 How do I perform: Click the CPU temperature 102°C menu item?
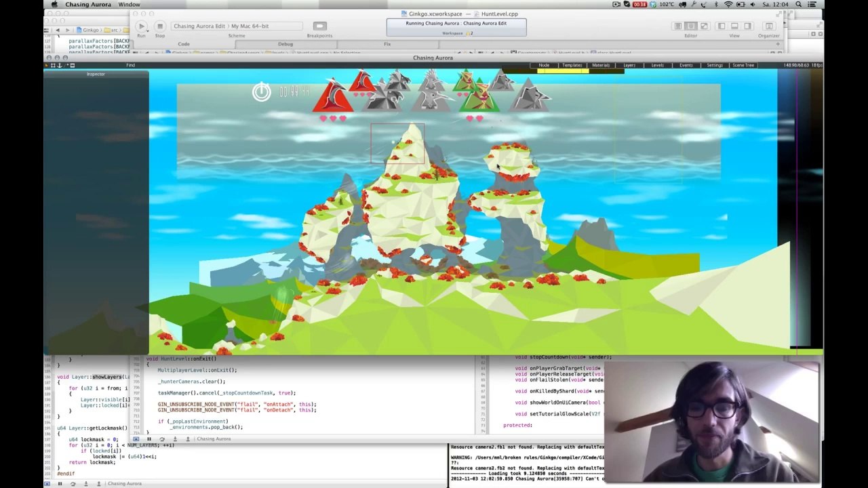pyautogui.click(x=667, y=4)
